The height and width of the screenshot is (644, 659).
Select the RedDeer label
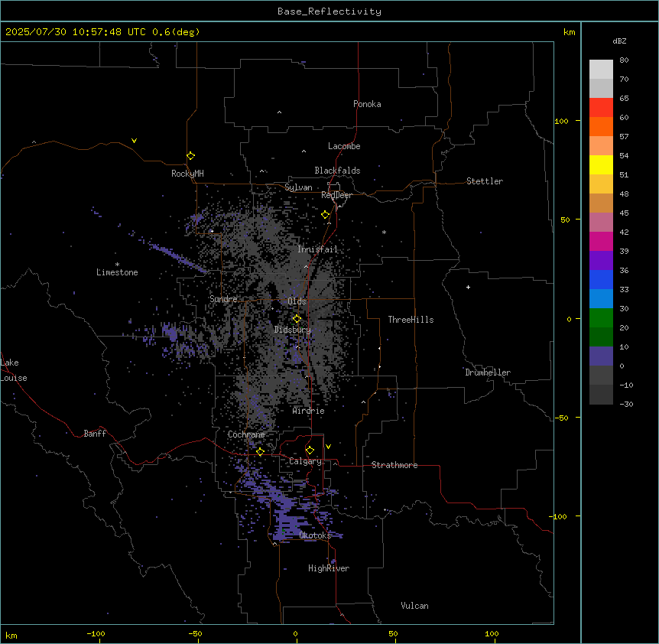point(336,195)
